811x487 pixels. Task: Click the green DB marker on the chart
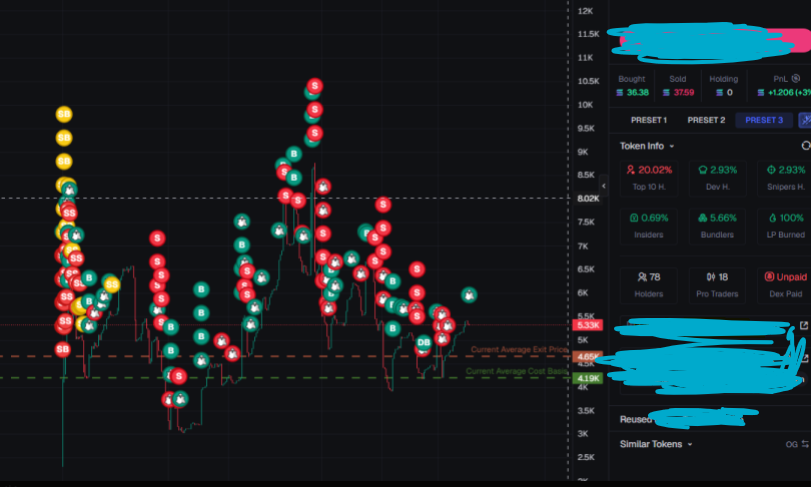(424, 342)
